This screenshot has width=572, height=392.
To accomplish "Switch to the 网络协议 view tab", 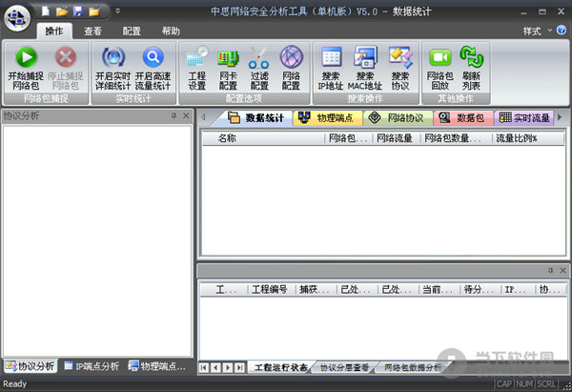I will [398, 118].
